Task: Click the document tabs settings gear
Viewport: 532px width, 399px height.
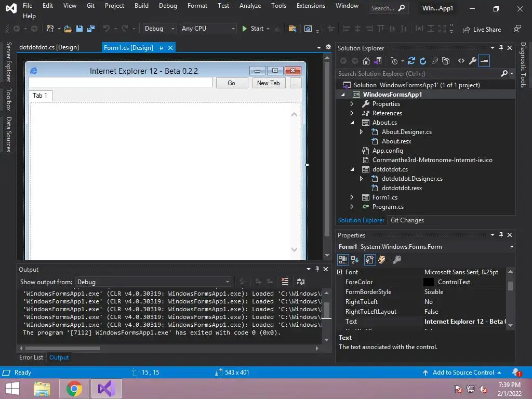Action: pyautogui.click(x=328, y=47)
